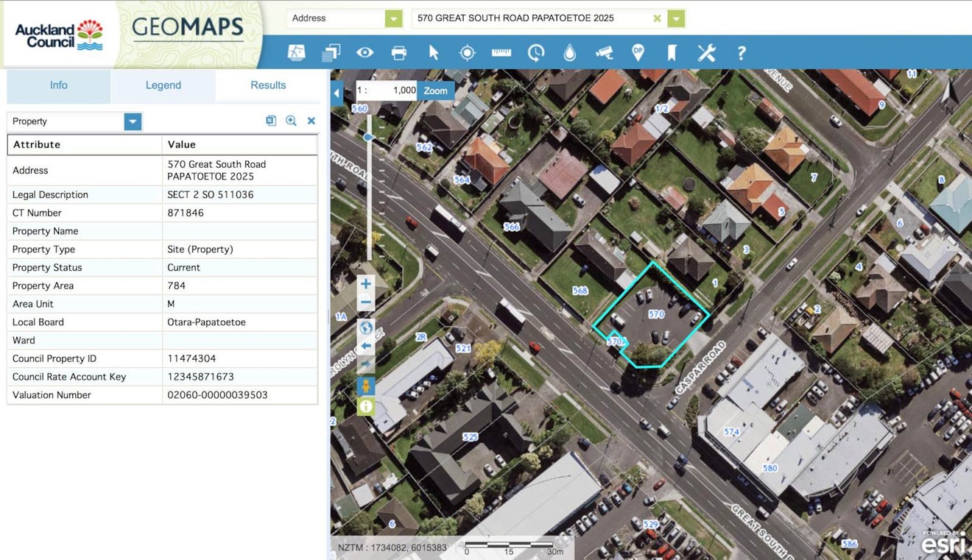Open the historic imagery clock icon
Viewport: 972px width, 560px height.
coord(536,52)
